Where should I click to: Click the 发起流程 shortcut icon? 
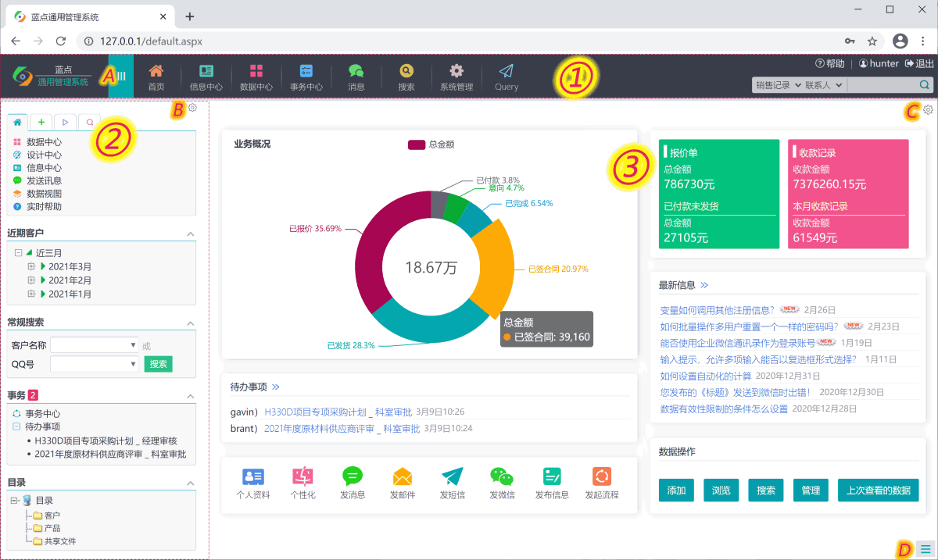click(x=601, y=476)
